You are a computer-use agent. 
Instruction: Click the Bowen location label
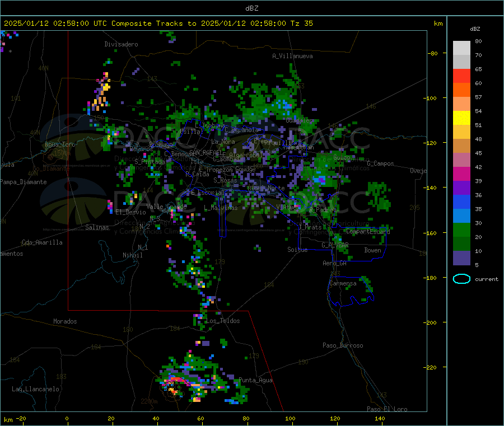click(373, 250)
